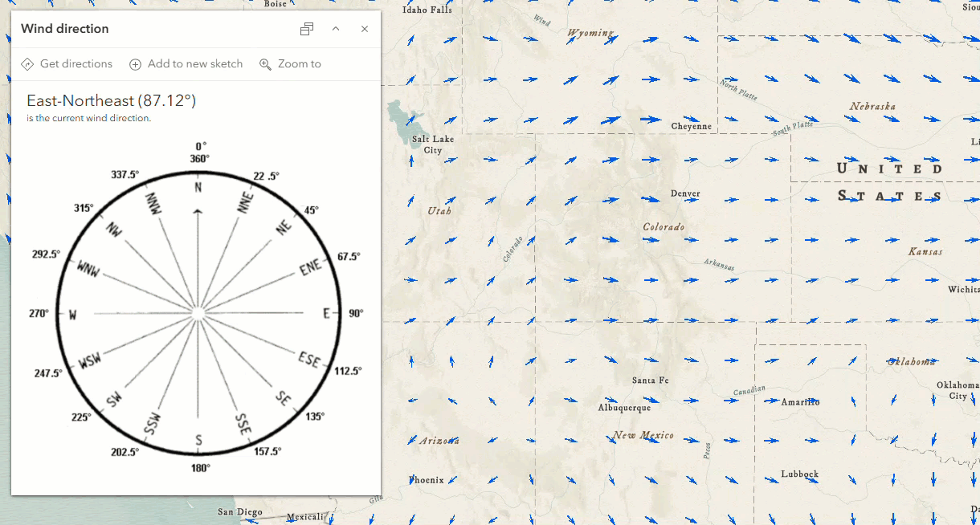Open Get directions for this location
Viewport: 980px width, 525px height.
pos(67,63)
